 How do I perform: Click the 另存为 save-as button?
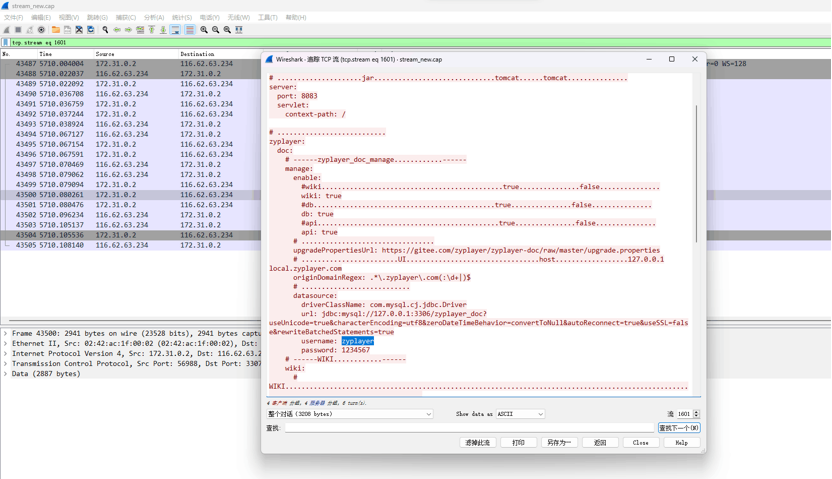pos(559,442)
